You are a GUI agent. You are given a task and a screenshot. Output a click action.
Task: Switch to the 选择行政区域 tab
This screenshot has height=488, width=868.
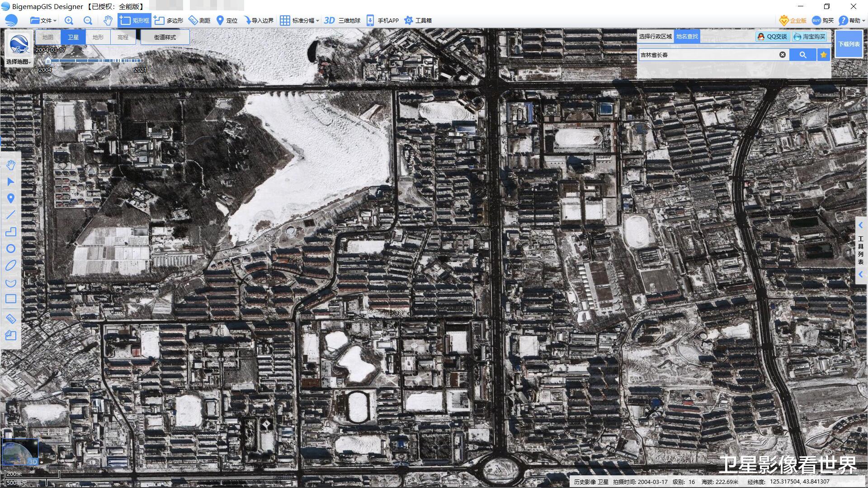pos(655,37)
